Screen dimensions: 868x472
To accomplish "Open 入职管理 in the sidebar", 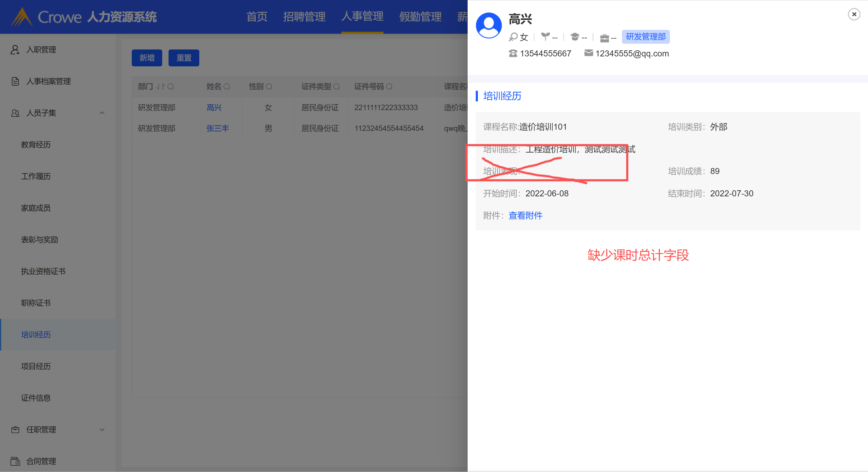I will 41,49.
